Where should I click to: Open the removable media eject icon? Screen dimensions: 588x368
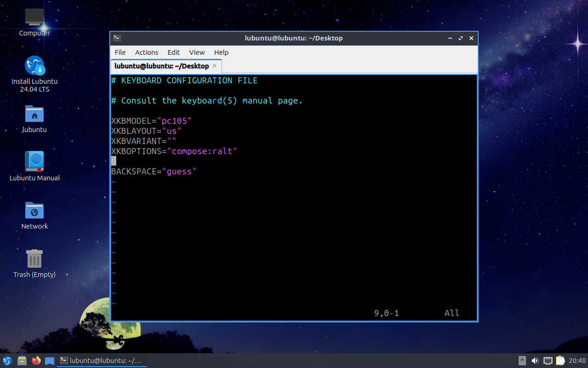(x=522, y=361)
